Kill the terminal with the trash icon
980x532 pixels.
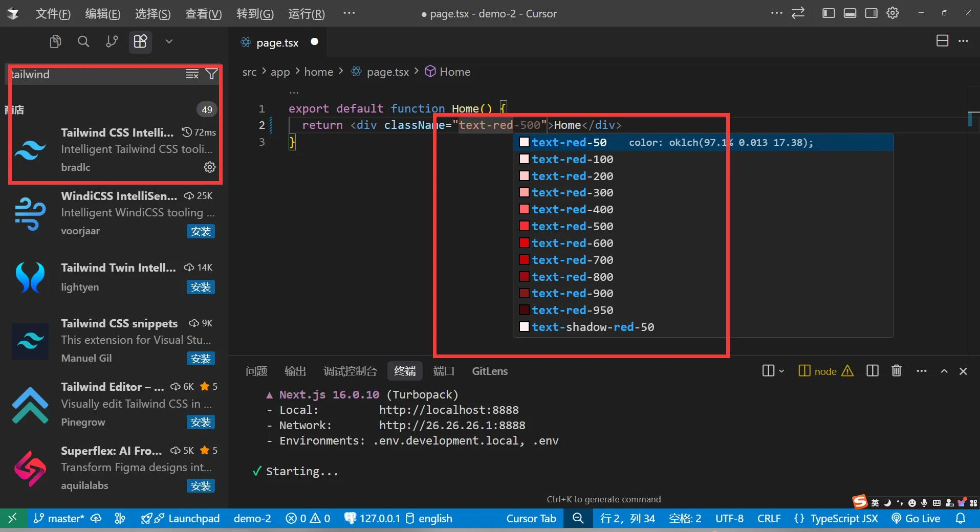click(896, 371)
